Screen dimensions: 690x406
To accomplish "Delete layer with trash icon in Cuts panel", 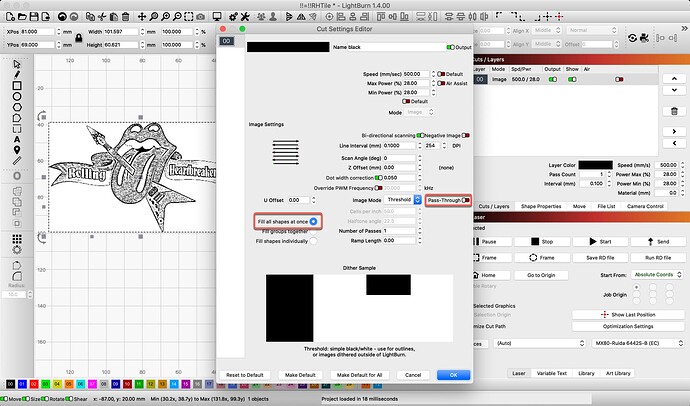I will (674, 111).
